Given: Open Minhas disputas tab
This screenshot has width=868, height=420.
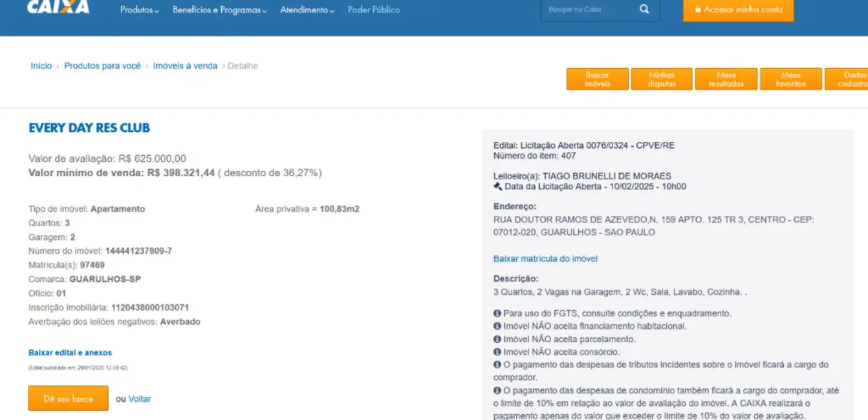Looking at the screenshot, I should [662, 79].
